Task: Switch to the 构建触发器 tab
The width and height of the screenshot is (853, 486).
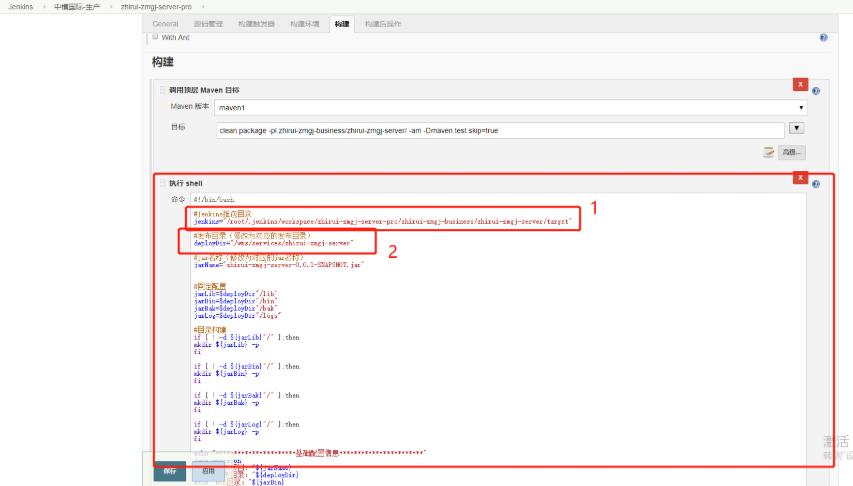Action: (256, 24)
